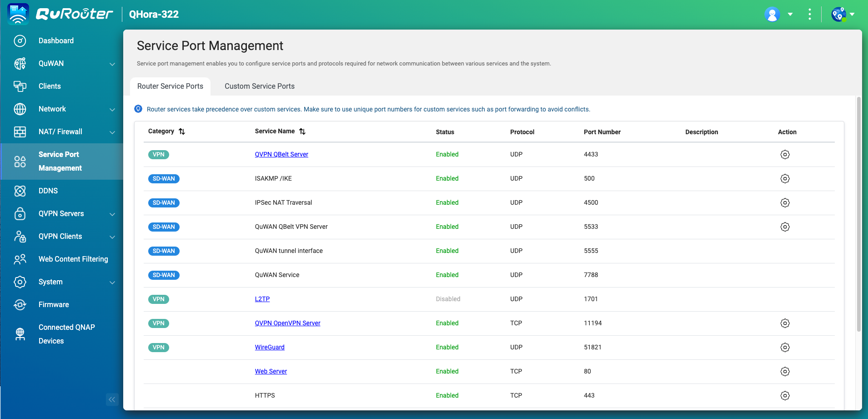Switch to the Custom Service Ports tab
This screenshot has width=868, height=419.
pos(259,86)
